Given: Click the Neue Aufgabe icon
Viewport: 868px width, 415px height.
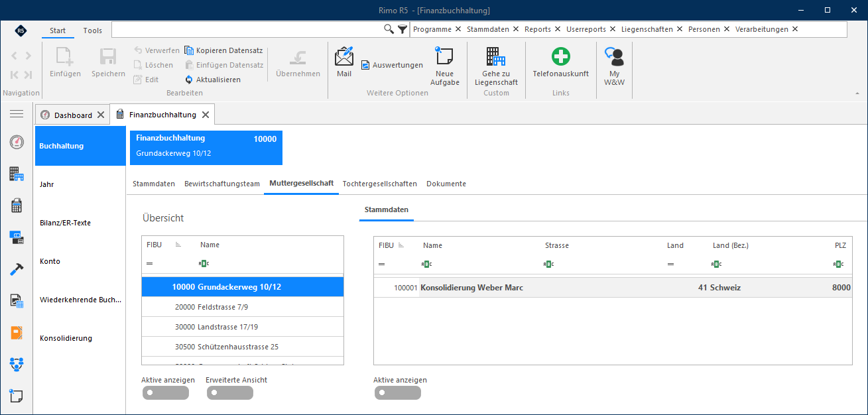Looking at the screenshot, I should (x=444, y=56).
